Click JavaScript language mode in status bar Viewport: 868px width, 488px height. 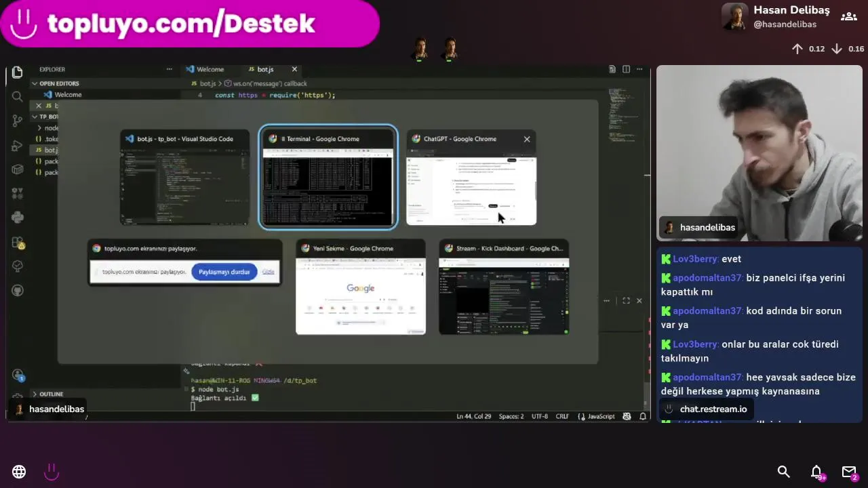pyautogui.click(x=601, y=416)
